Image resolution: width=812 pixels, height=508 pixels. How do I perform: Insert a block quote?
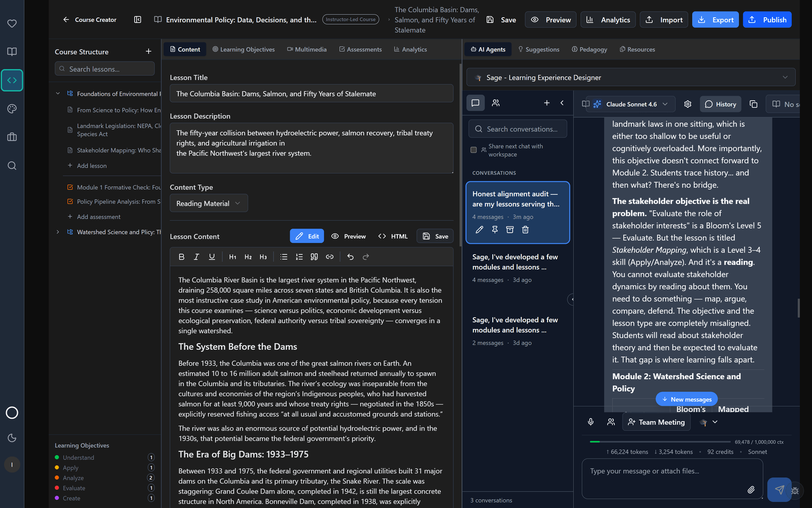314,257
